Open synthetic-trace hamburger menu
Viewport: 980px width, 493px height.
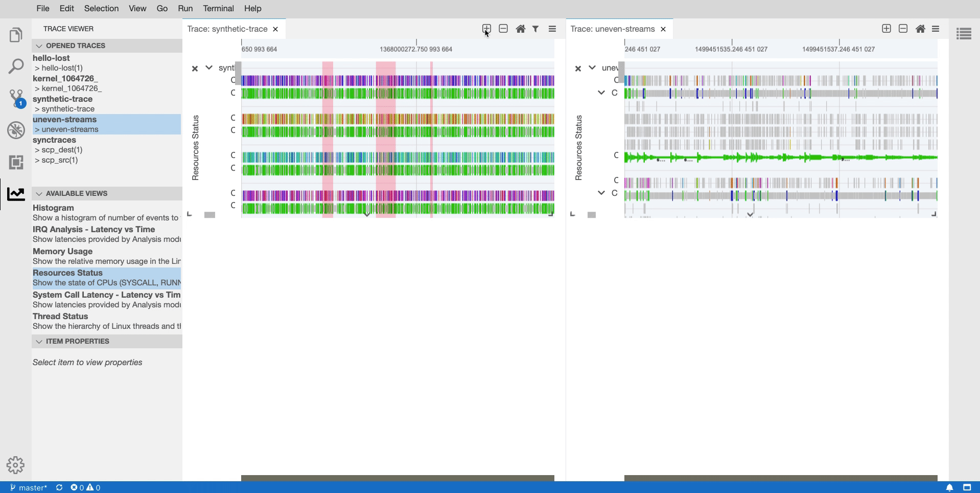[552, 29]
